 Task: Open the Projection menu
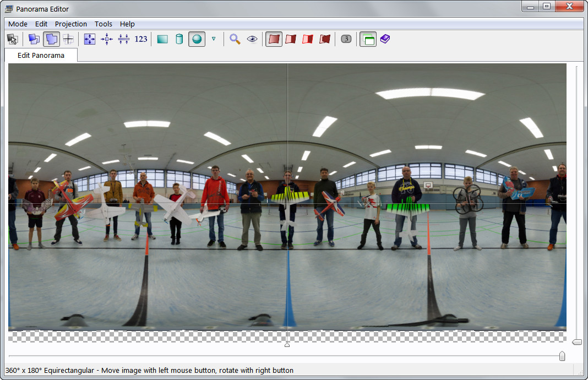click(x=70, y=24)
